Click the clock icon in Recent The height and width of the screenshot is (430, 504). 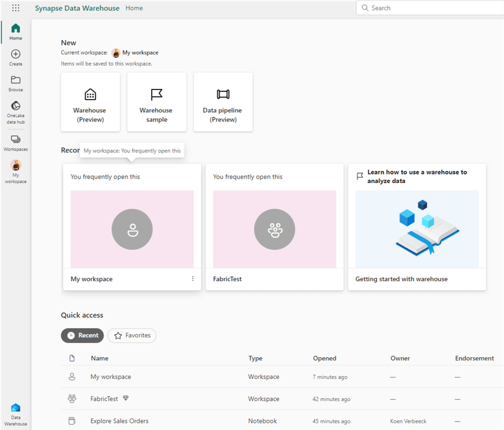point(71,335)
